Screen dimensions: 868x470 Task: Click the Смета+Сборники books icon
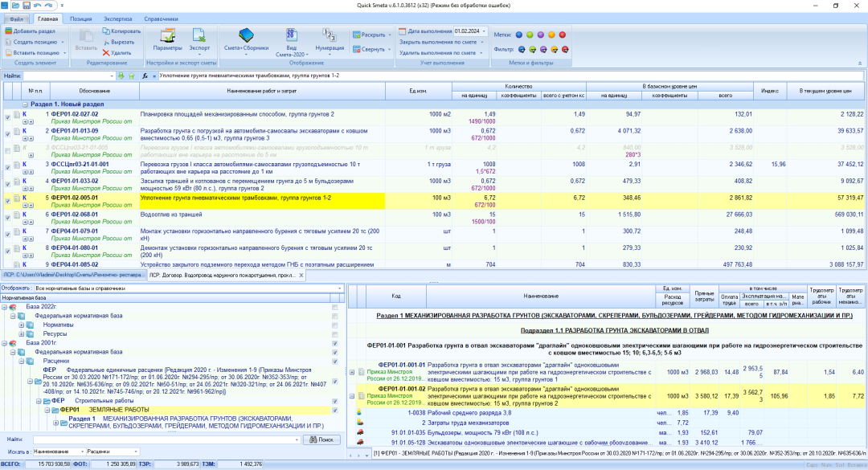click(247, 36)
